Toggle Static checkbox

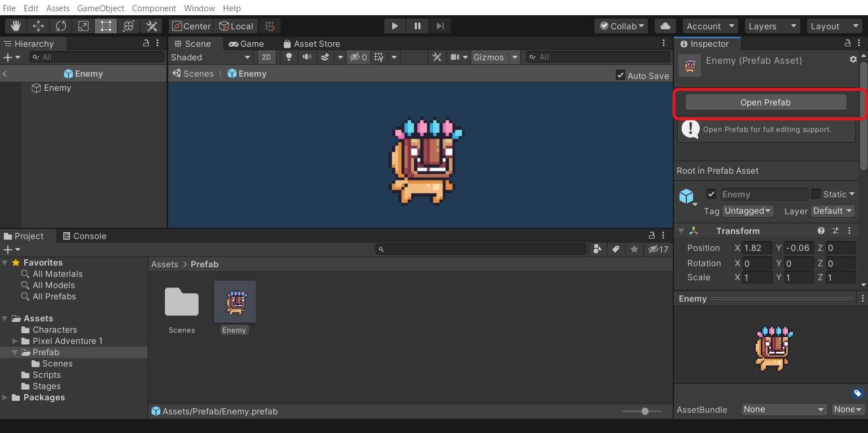pyautogui.click(x=816, y=194)
